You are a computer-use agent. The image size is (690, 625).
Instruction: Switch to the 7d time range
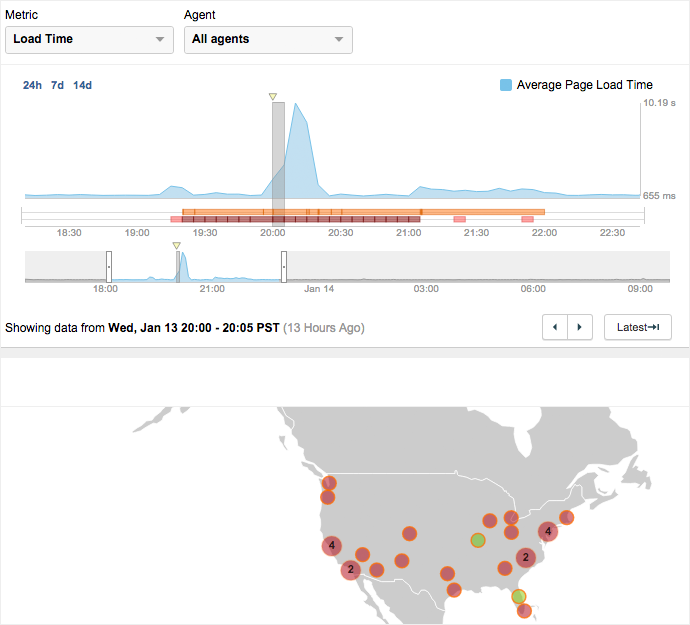[x=58, y=85]
